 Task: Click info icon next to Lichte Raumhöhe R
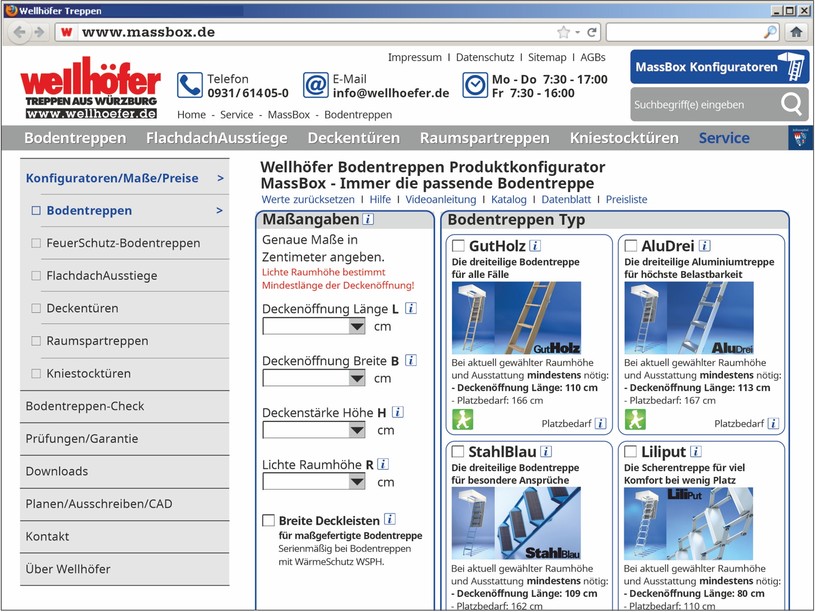point(383,464)
